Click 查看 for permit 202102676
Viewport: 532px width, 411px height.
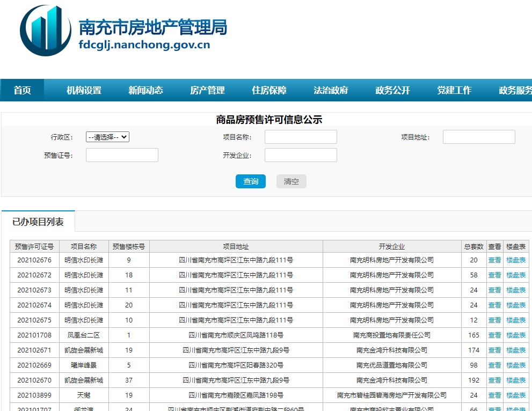point(494,260)
